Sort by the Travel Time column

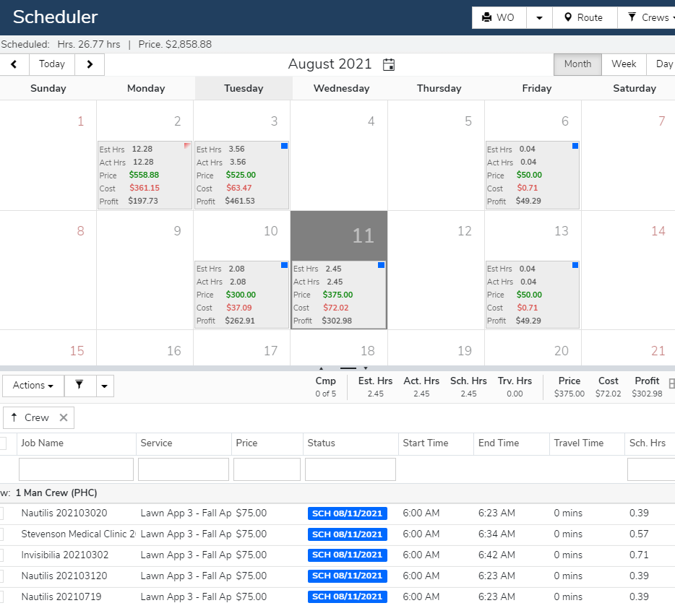click(579, 443)
